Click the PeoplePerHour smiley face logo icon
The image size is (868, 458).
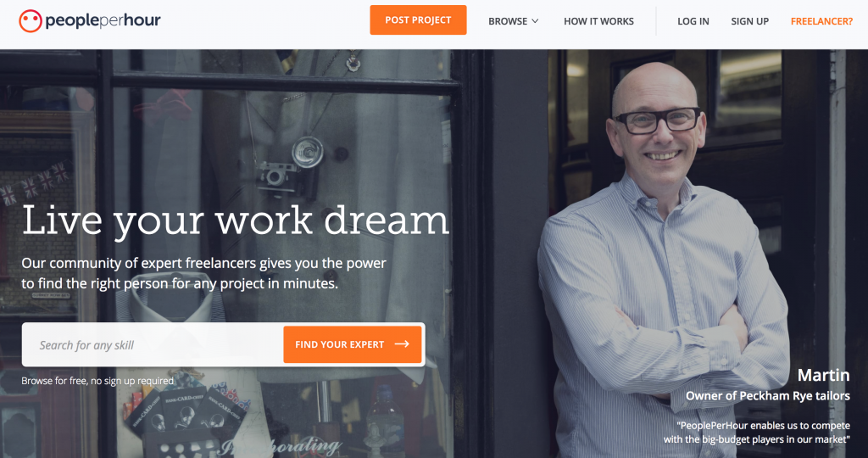tap(31, 21)
